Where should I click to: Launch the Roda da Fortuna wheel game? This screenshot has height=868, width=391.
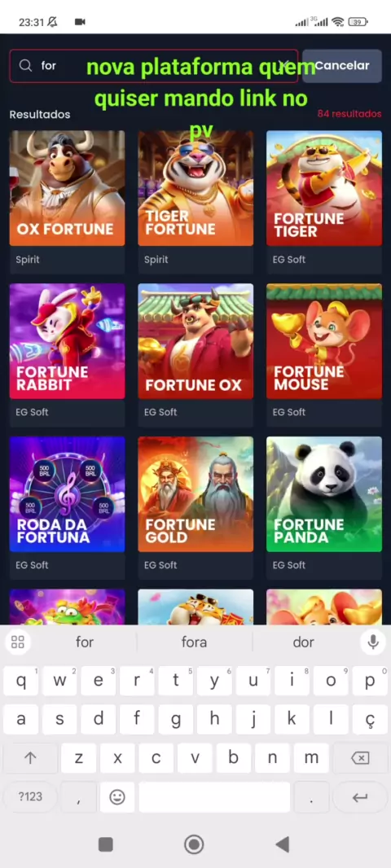(67, 494)
